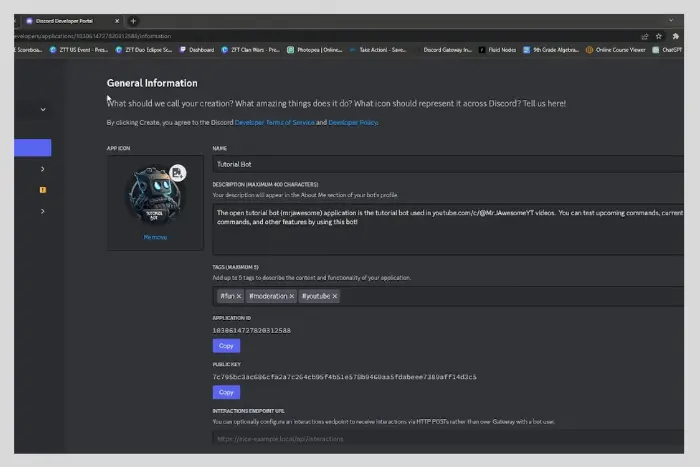Viewport: 700px width, 467px height.
Task: Open the ChatGPT bookmark
Action: pos(667,50)
